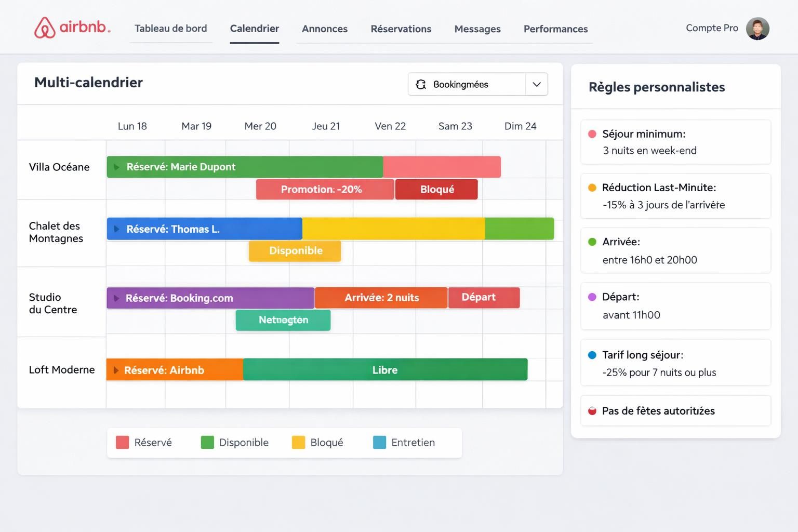Screen dimensions: 798x532
Task: Click the red Bloqué block
Action: (x=436, y=190)
